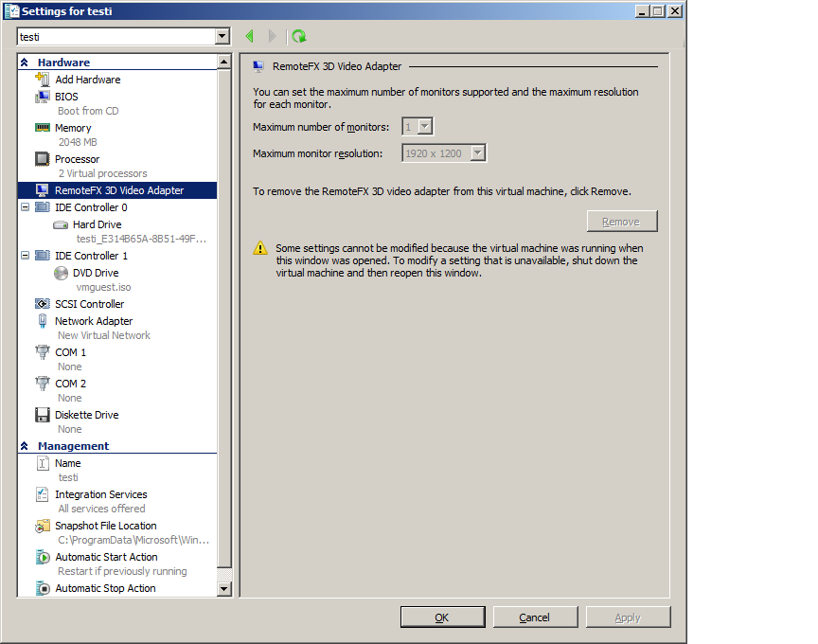Open the testi virtual machine dropdown

tap(222, 36)
